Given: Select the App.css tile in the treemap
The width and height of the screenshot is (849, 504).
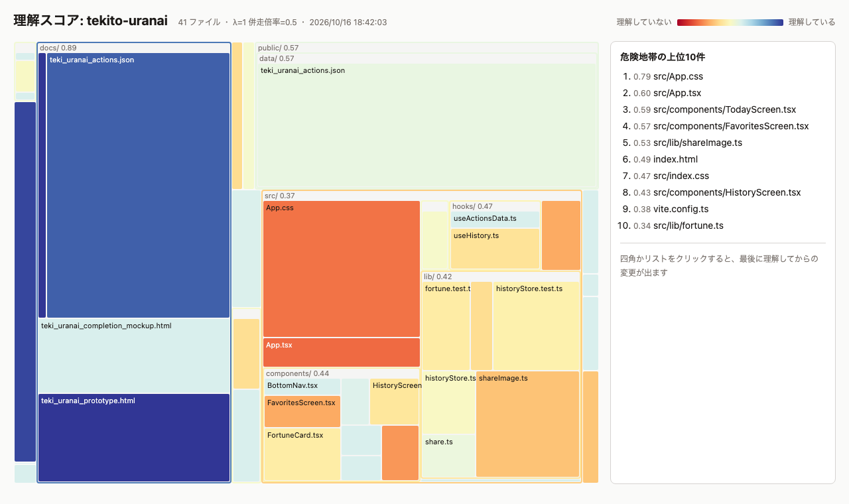Looking at the screenshot, I should 342,269.
